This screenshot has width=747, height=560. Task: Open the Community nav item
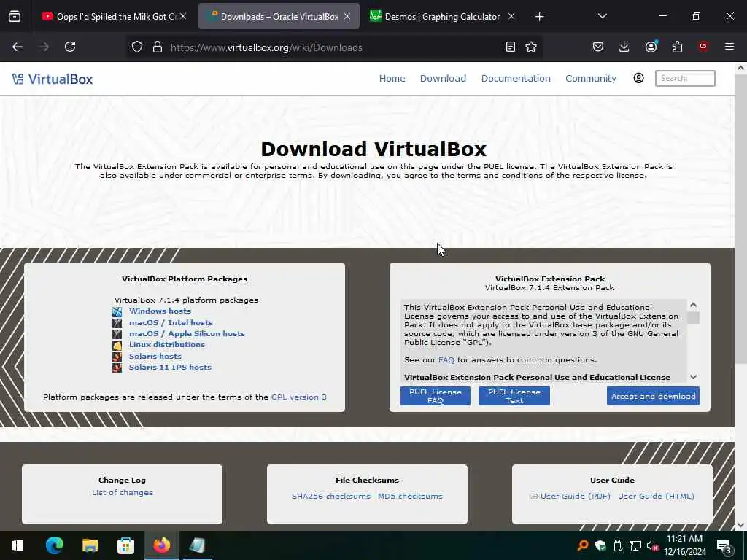coord(591,78)
